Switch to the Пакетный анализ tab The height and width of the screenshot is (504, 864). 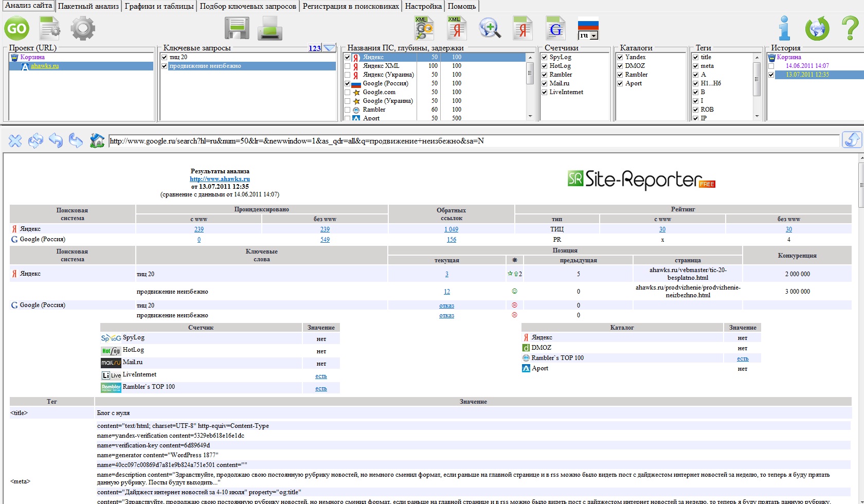point(88,6)
